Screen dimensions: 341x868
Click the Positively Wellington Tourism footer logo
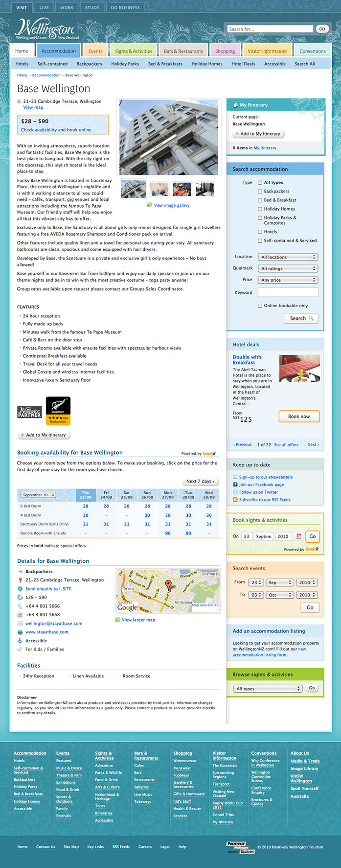click(240, 847)
